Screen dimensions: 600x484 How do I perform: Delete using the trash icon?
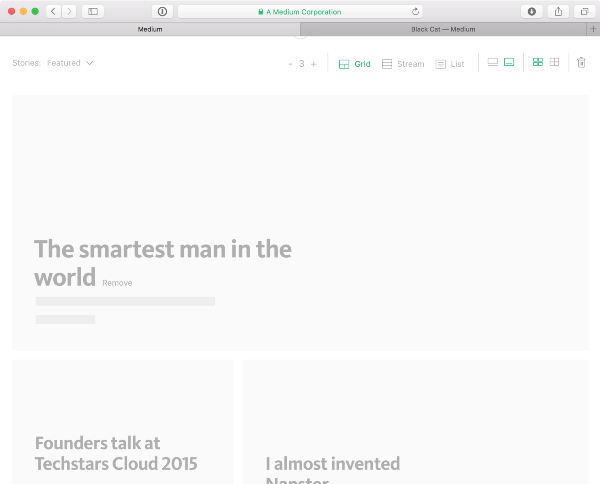tap(581, 63)
